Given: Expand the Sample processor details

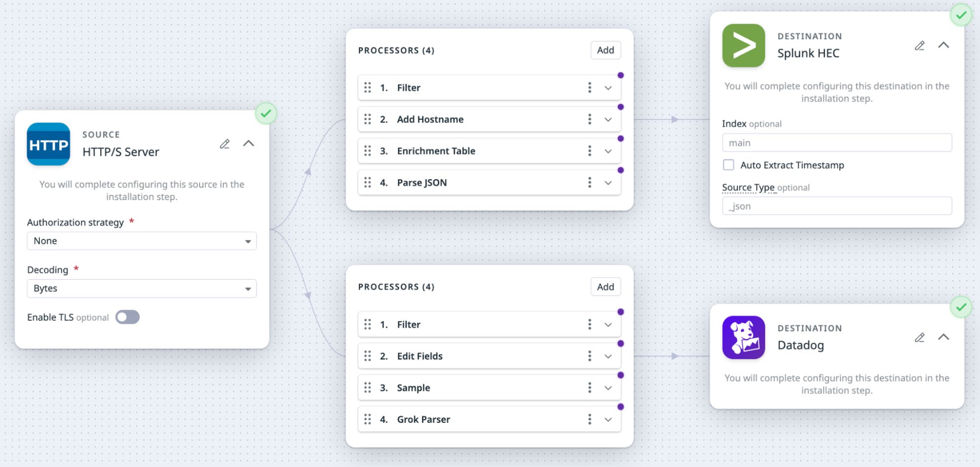Looking at the screenshot, I should click(x=608, y=388).
